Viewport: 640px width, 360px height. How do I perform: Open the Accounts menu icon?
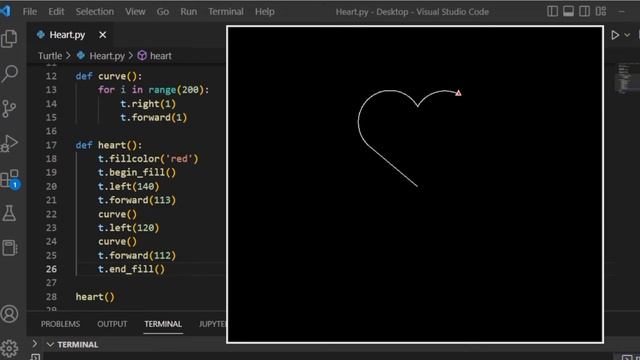(x=9, y=314)
